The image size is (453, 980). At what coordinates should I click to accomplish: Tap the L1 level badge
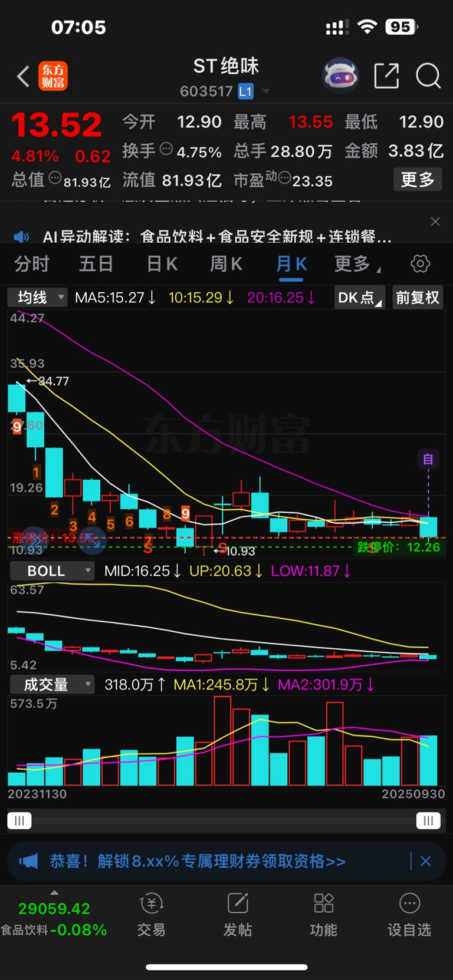245,91
